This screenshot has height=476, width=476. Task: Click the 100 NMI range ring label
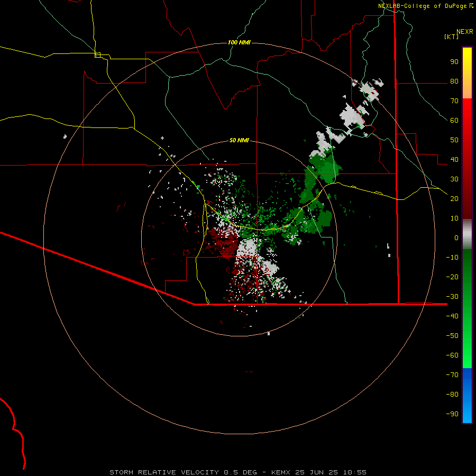click(239, 42)
